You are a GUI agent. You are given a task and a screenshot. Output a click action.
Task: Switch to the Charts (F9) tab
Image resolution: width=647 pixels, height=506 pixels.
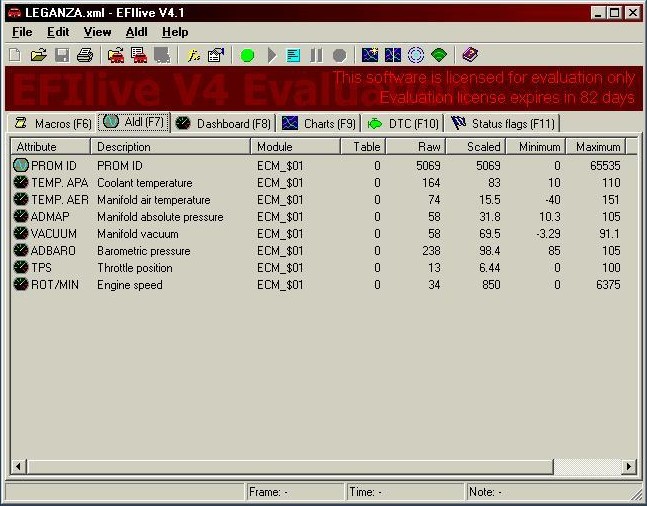pos(319,123)
